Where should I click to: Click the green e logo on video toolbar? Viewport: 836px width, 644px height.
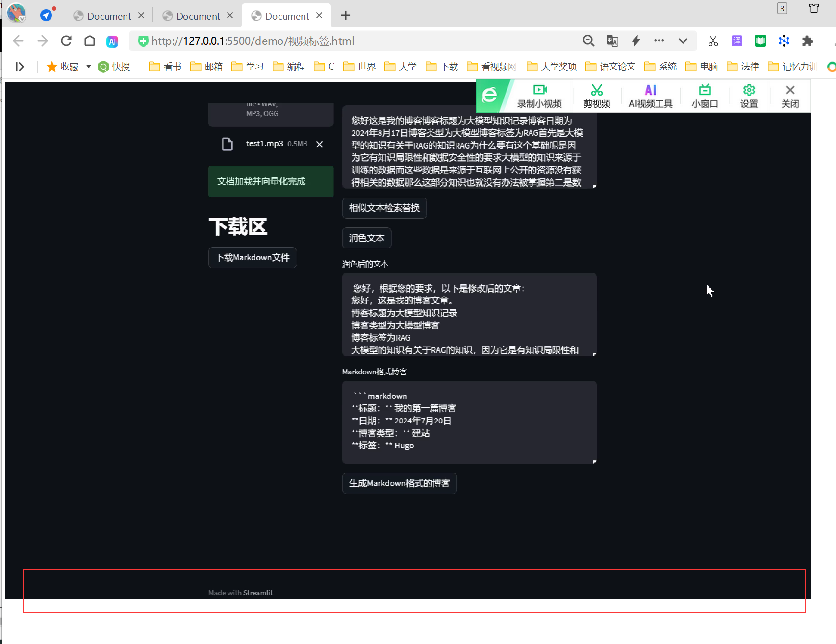point(489,95)
